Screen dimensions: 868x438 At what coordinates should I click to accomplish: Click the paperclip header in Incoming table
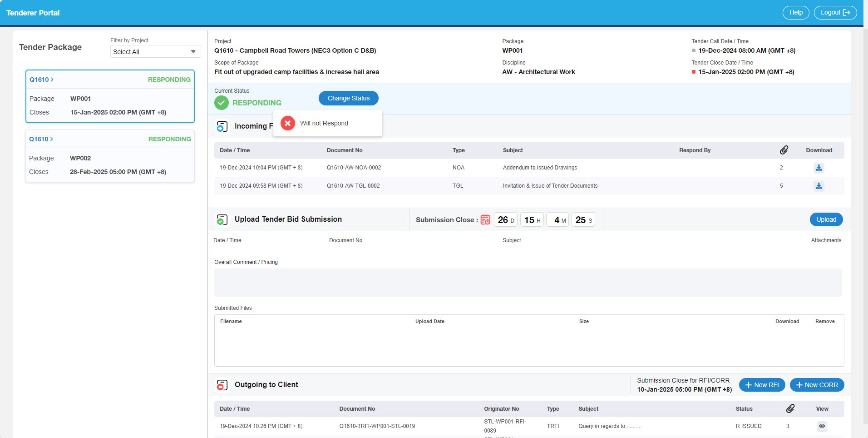[x=784, y=150]
